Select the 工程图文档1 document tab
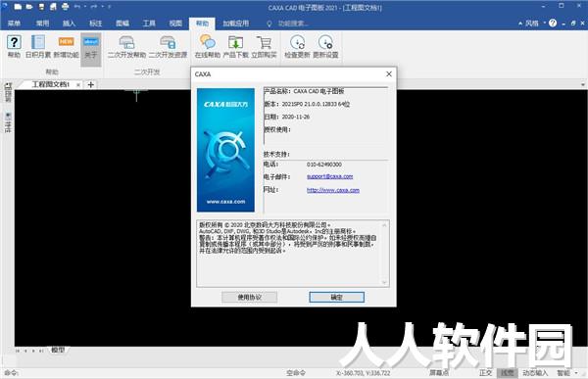Image resolution: width=588 pixels, height=379 pixels. [x=51, y=85]
